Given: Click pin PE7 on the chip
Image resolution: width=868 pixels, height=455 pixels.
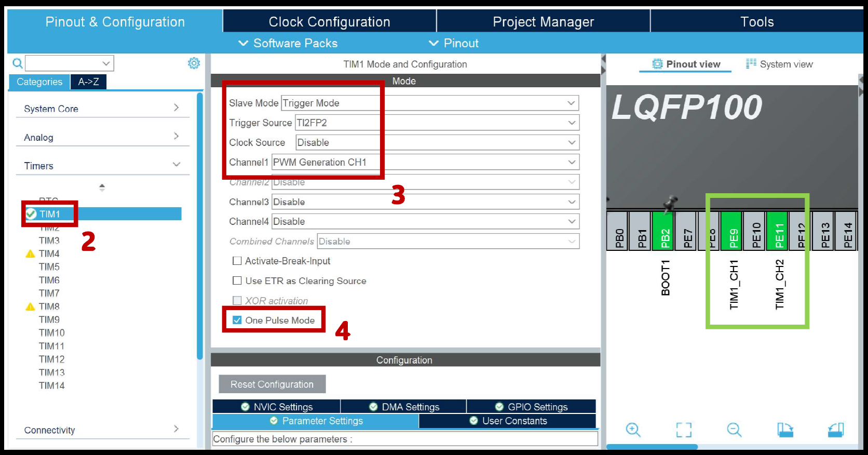Looking at the screenshot, I should pos(686,231).
